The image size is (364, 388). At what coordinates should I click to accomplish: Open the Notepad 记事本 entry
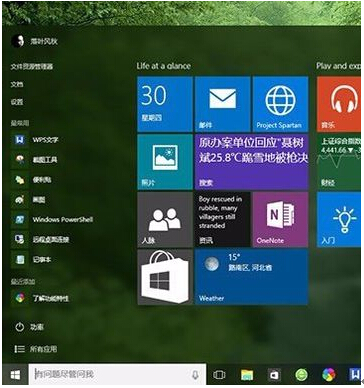[42, 259]
